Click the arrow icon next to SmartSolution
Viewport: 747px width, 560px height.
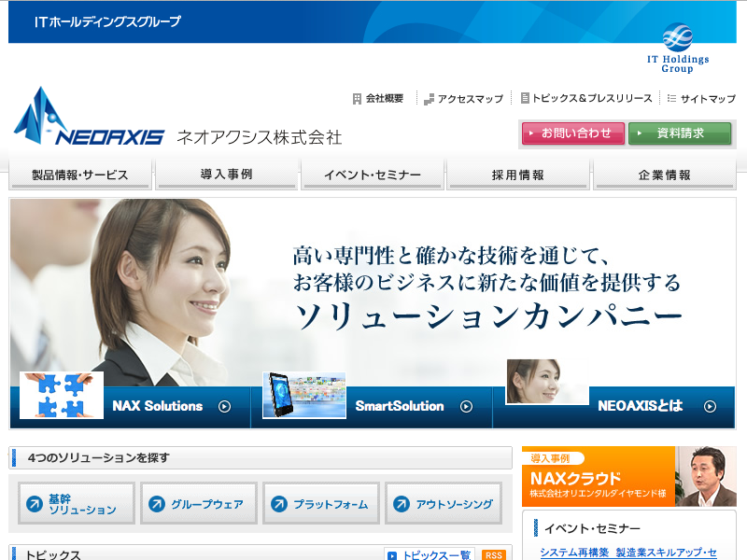point(466,406)
